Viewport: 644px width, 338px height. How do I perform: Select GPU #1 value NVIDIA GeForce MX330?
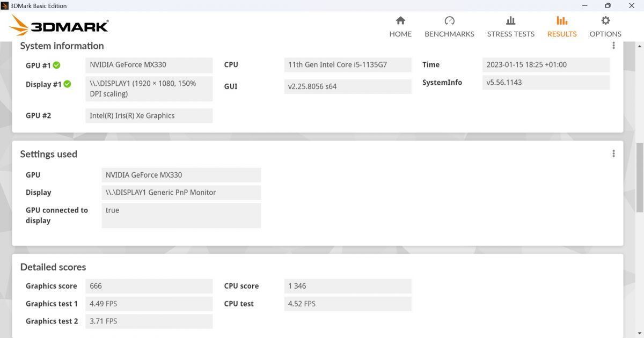(149, 65)
